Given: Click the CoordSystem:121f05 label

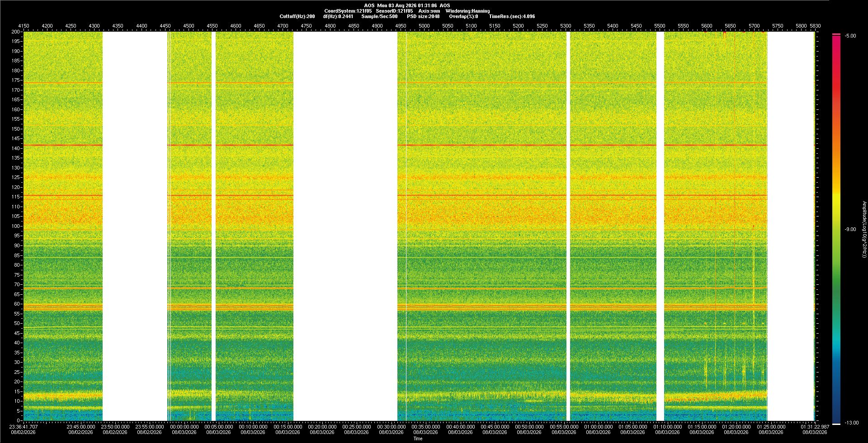Looking at the screenshot, I should tap(348, 11).
